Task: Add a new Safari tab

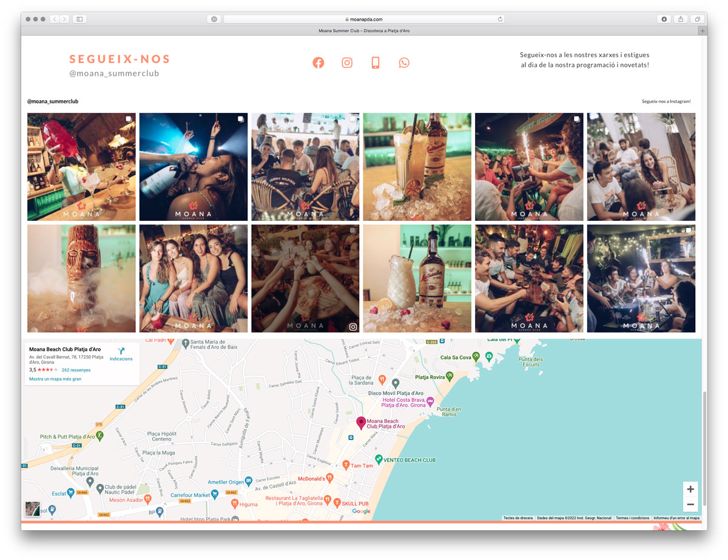Action: (x=703, y=30)
